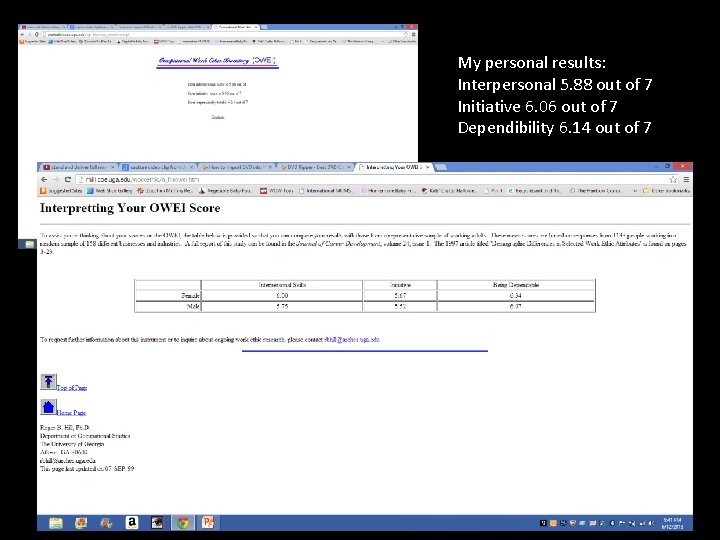Expand the bookmarks overflow chevron in front window

pos(635,191)
